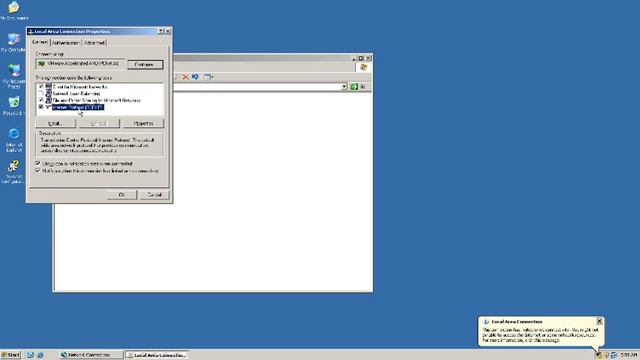Click the VMware adapter icon in Connect using field
This screenshot has width=640, height=360.
(x=41, y=64)
